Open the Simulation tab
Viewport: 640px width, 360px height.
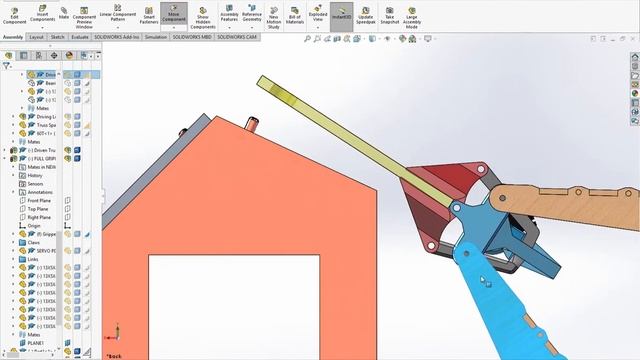[156, 37]
